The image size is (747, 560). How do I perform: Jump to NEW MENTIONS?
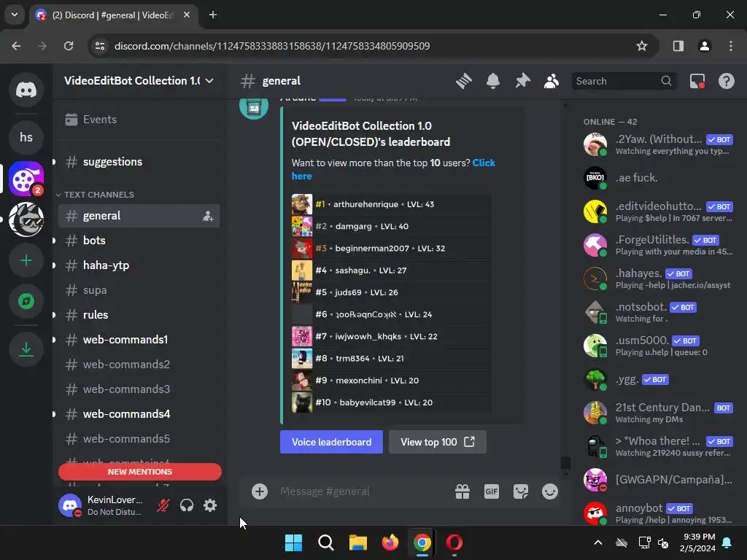click(139, 472)
